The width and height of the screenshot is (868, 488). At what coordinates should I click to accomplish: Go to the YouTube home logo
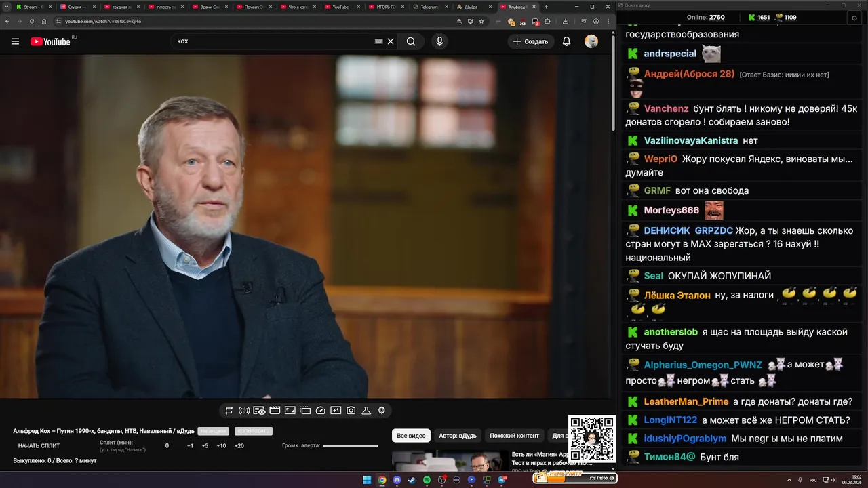[50, 41]
